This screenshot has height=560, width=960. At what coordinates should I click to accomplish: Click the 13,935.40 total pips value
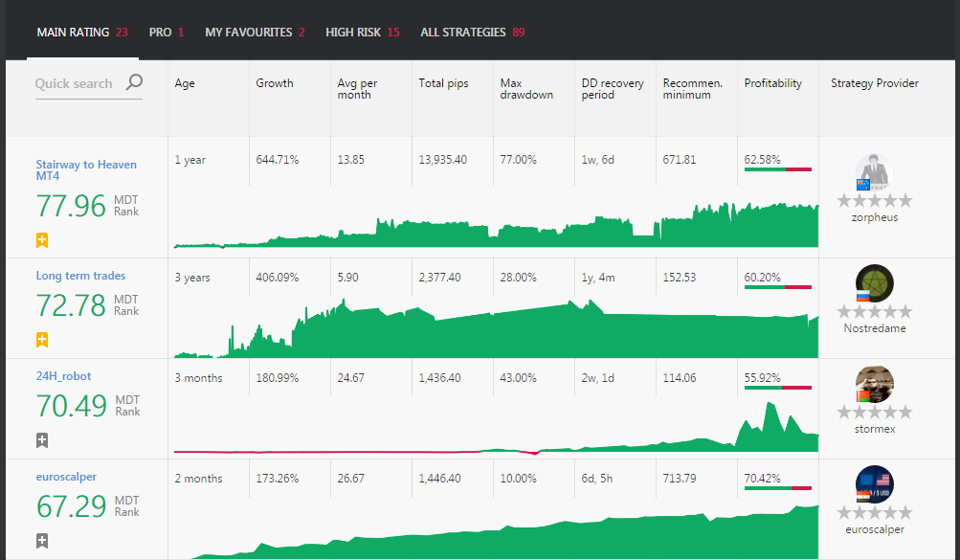(x=442, y=160)
